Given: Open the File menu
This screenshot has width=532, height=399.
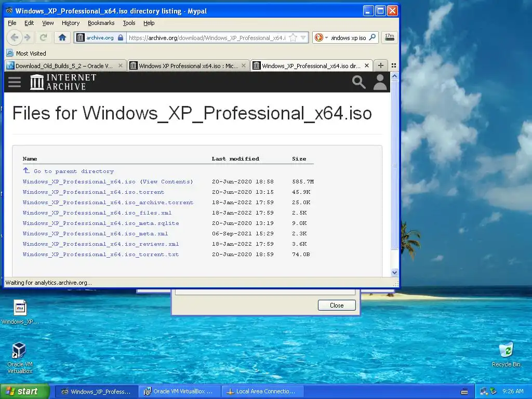Looking at the screenshot, I should [x=12, y=23].
